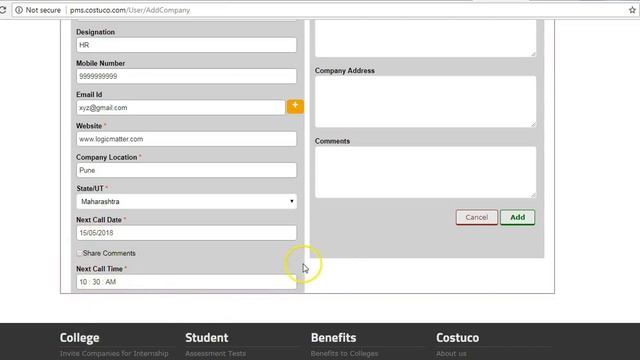Edit the Designation field containing HR
Image resolution: width=640 pixels, height=360 pixels.
(x=186, y=45)
